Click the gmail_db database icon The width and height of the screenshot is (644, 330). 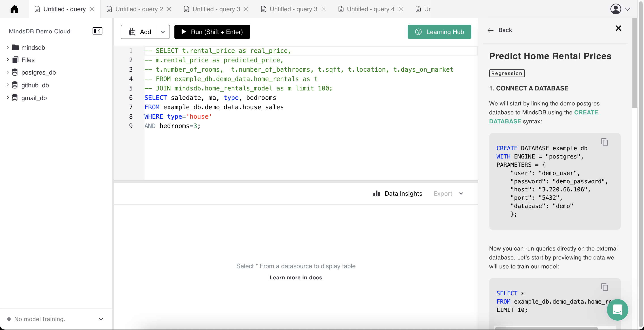tap(15, 98)
